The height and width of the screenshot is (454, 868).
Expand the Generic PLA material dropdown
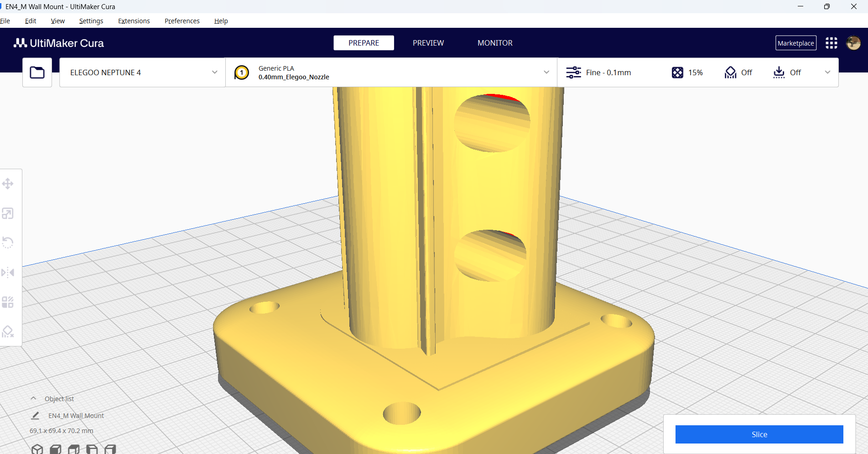[x=391, y=72]
